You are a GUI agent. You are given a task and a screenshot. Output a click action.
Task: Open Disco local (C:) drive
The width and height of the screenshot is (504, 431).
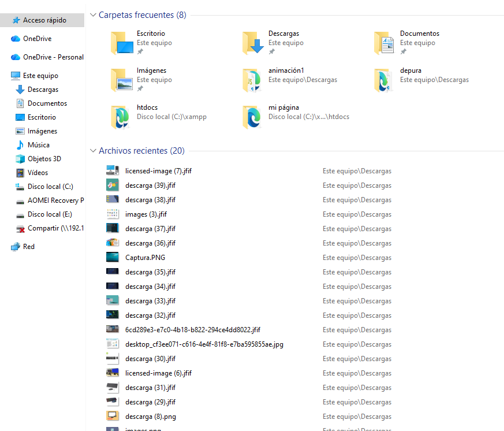[x=50, y=187]
